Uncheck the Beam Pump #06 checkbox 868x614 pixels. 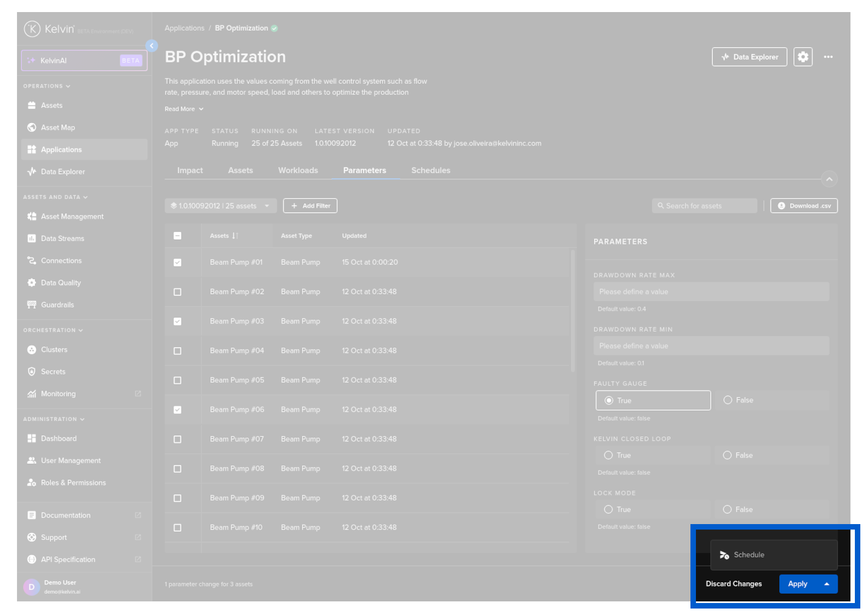pos(178,410)
